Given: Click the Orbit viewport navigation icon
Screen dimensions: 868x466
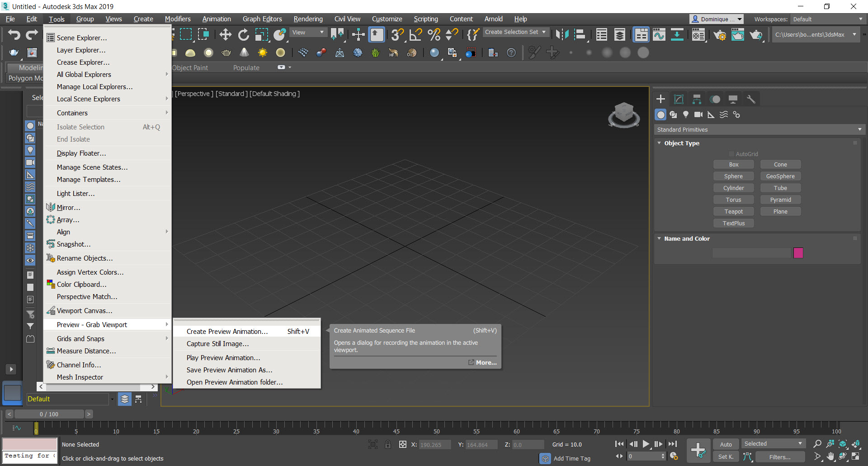Looking at the screenshot, I should pyautogui.click(x=843, y=456).
